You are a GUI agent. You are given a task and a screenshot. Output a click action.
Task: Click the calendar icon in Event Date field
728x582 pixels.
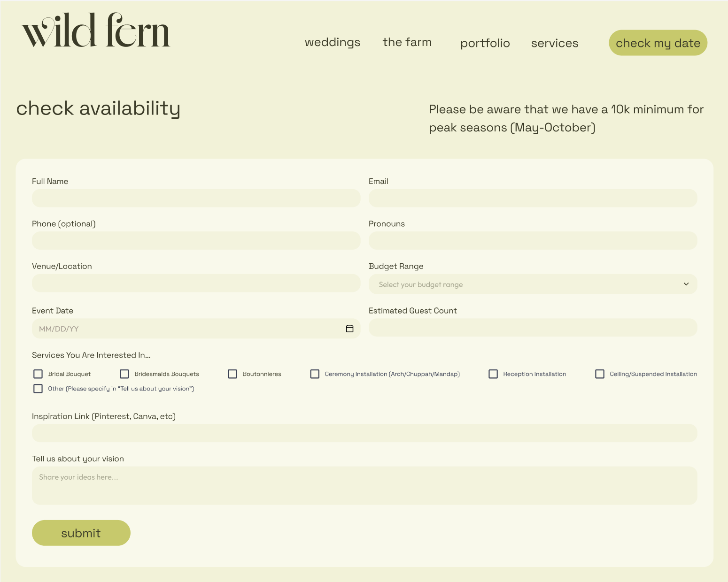[349, 329]
